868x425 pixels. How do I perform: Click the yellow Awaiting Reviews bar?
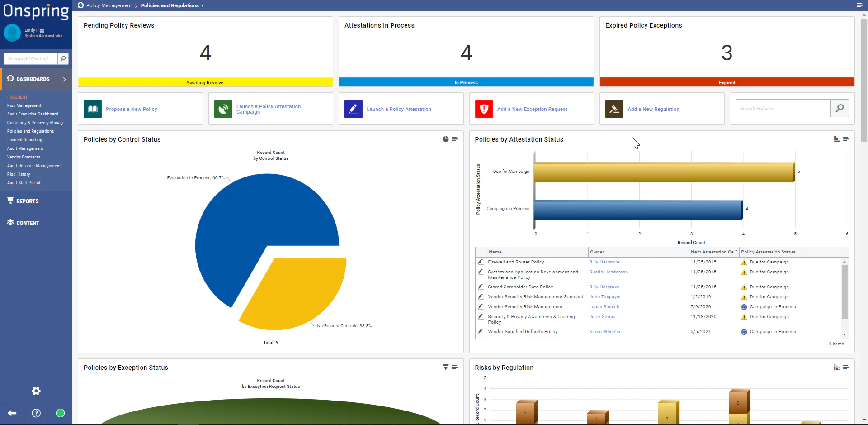(205, 82)
